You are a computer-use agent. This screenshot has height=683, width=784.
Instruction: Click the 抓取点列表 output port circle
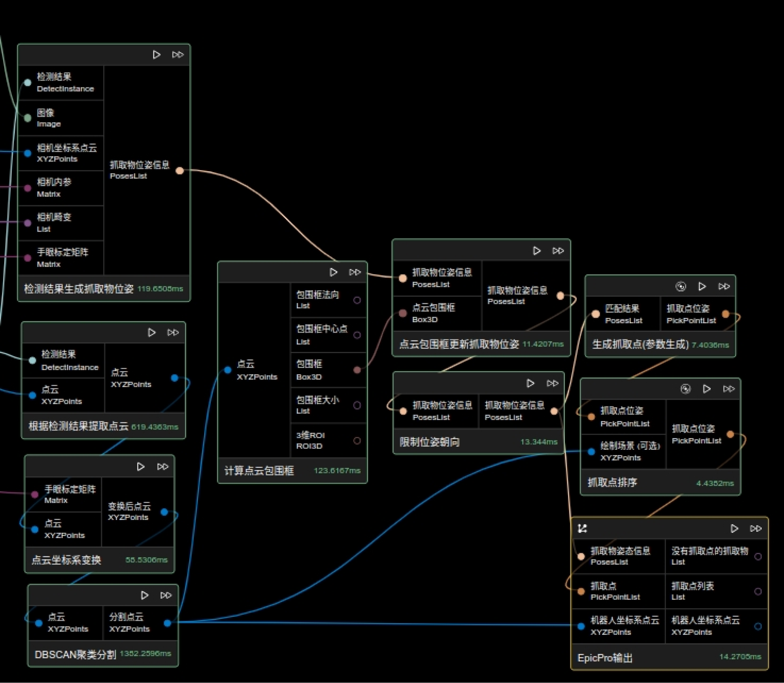tap(758, 591)
